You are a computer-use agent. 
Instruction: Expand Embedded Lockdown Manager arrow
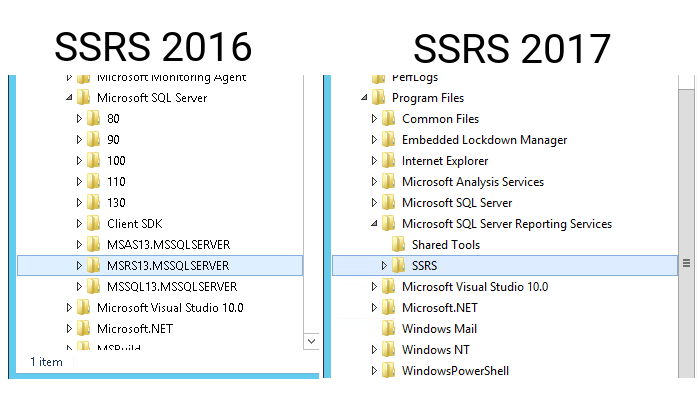[374, 140]
